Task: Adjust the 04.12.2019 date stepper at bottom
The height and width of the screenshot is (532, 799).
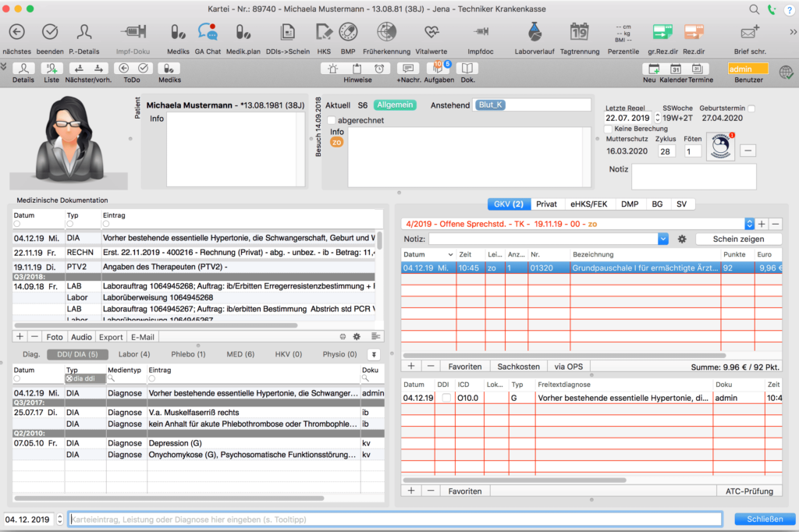Action: click(x=60, y=520)
